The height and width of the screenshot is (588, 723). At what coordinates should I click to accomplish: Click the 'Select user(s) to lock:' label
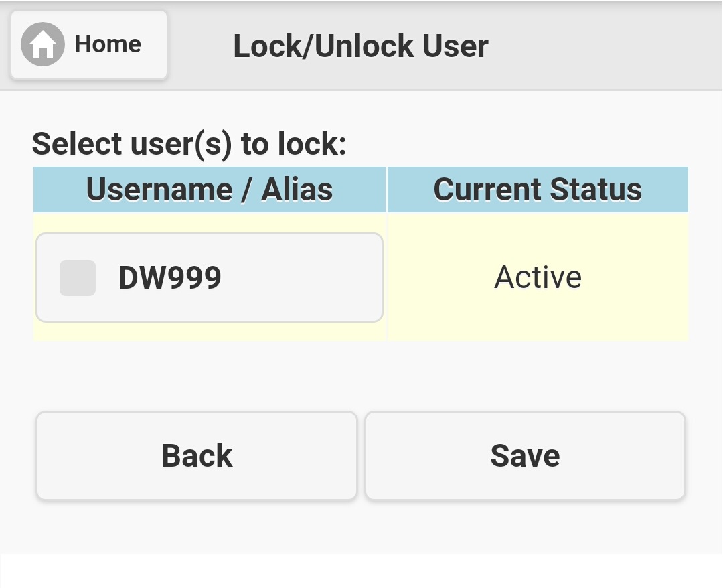pos(189,143)
